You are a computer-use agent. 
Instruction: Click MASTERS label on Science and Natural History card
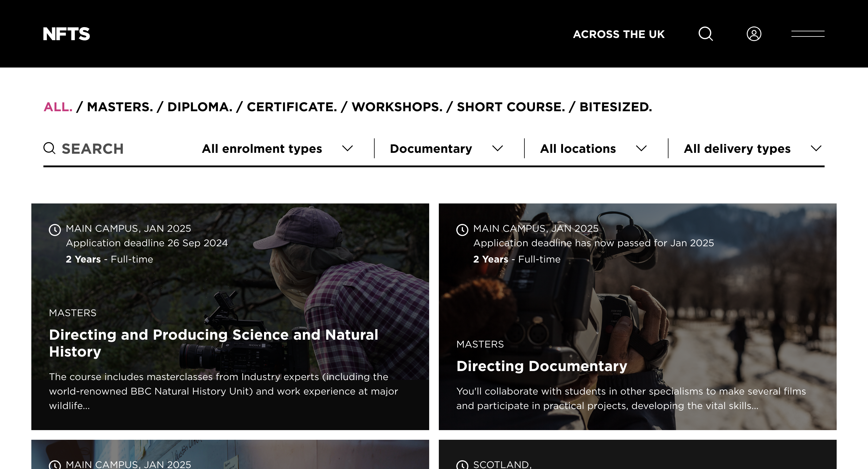72,313
